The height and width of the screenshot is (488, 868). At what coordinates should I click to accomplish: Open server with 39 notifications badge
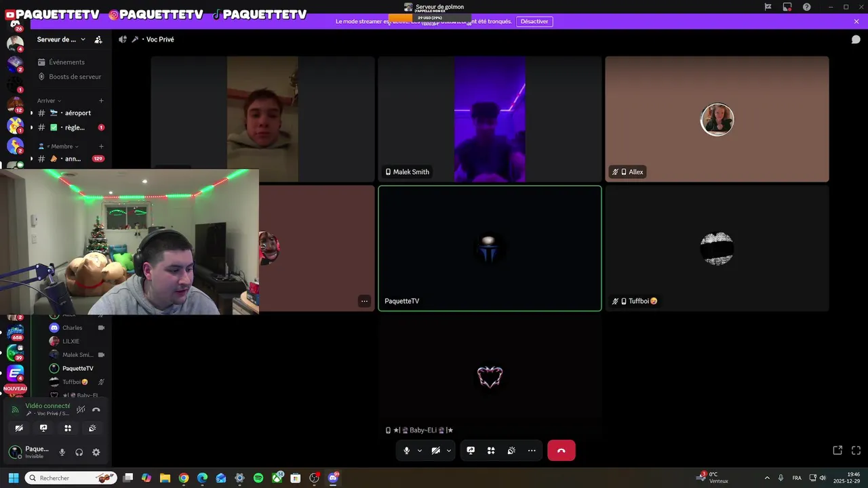tap(15, 352)
